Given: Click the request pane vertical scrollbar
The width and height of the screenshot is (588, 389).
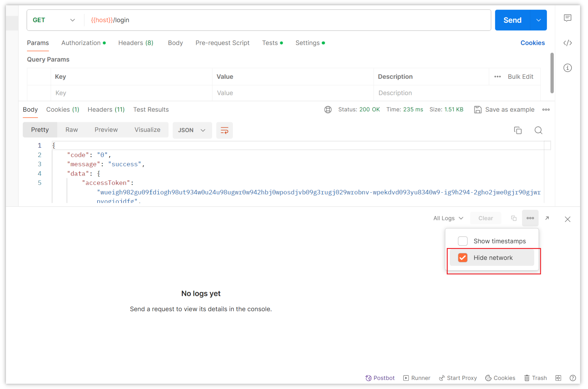Looking at the screenshot, I should (552, 73).
